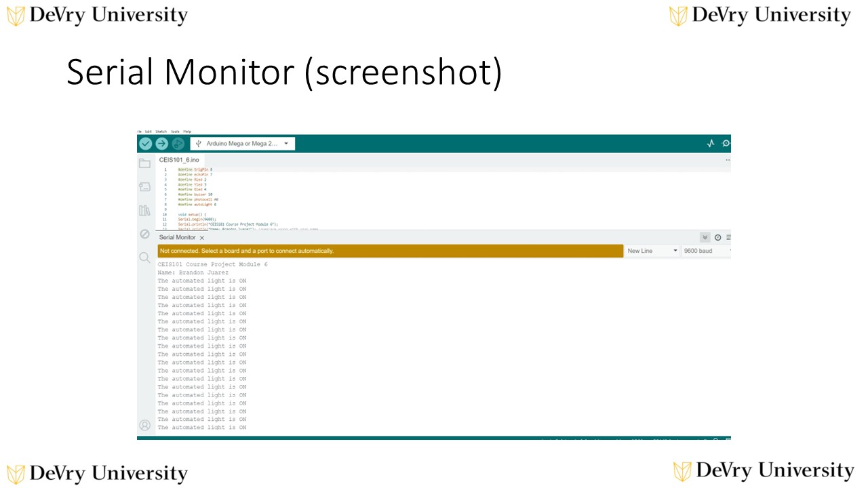
Task: Click the 'void setup() {' code line
Action: click(x=191, y=214)
